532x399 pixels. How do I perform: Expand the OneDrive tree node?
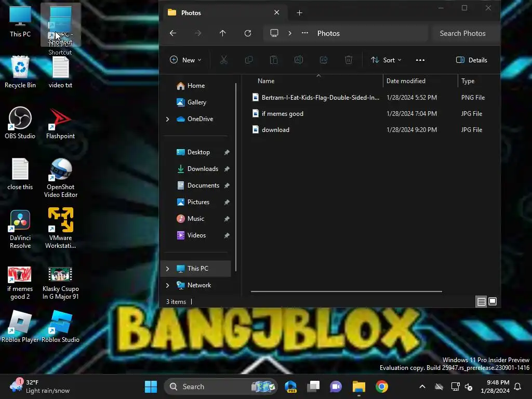coord(168,119)
